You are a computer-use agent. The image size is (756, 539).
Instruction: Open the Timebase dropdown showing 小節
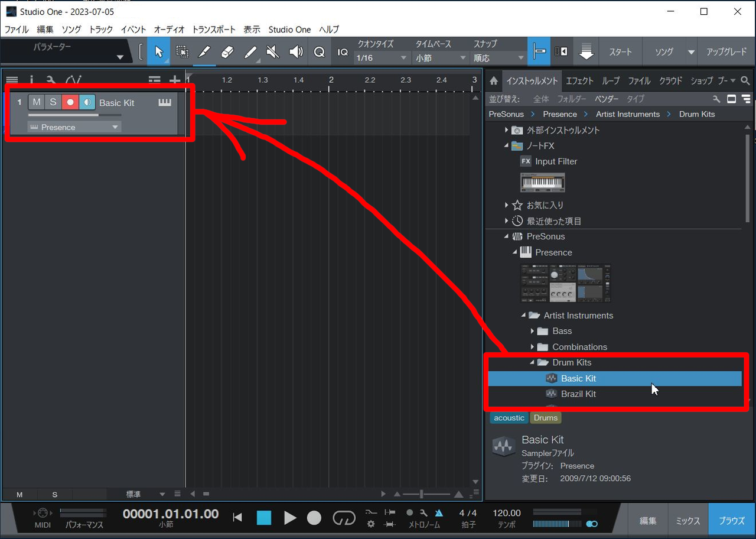point(440,58)
